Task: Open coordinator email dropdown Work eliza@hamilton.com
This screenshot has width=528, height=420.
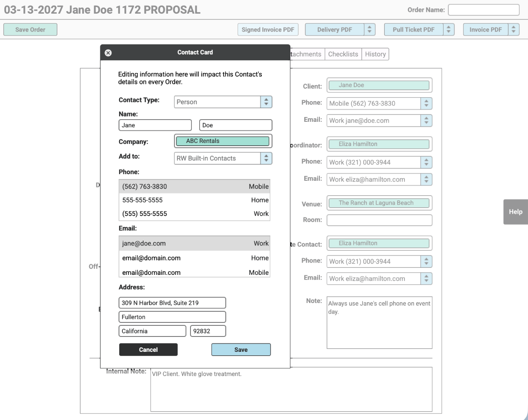Action: tap(379, 179)
